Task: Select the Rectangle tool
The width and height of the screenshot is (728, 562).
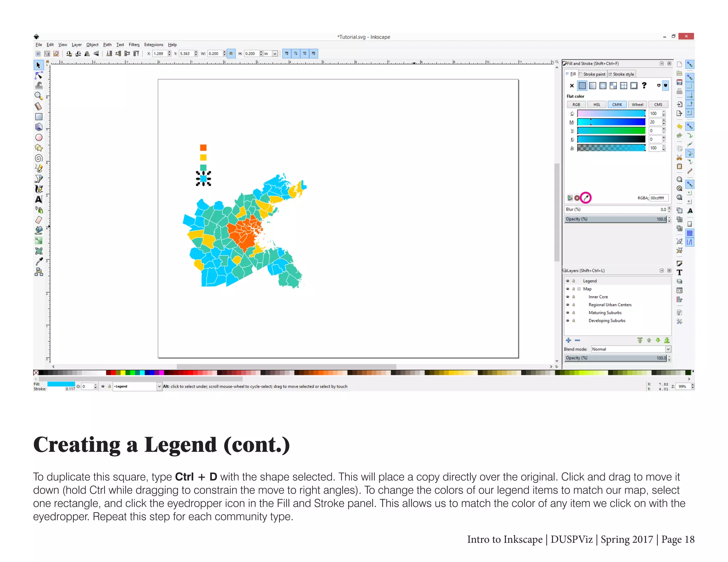Action: click(39, 117)
